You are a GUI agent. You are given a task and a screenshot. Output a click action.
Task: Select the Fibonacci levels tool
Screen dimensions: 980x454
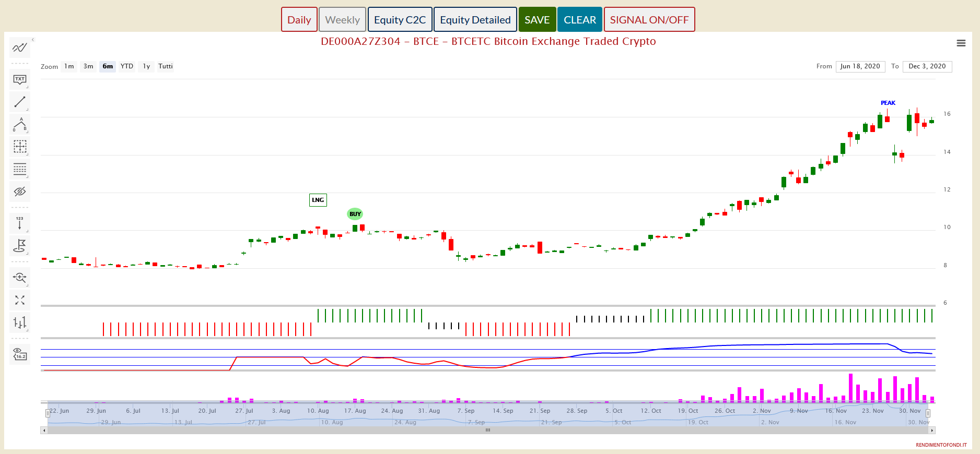(20, 169)
